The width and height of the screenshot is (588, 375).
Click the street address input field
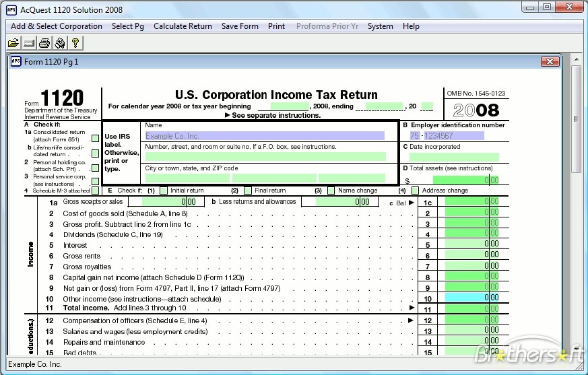click(265, 156)
